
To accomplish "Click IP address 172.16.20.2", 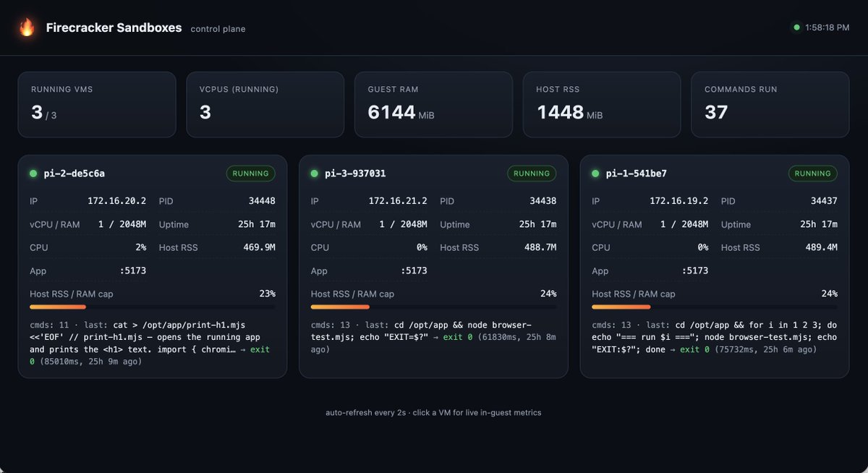I will coord(116,201).
